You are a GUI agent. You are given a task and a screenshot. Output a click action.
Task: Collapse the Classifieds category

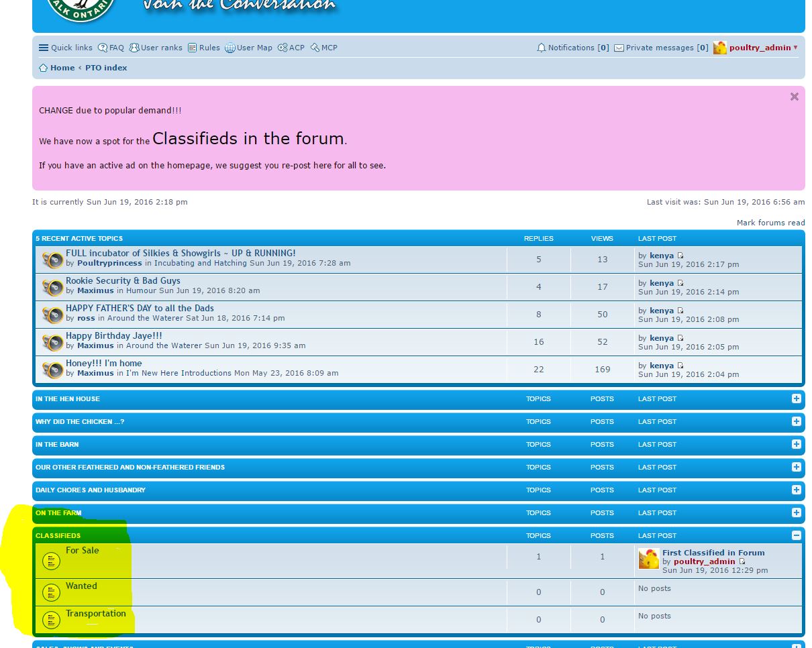click(796, 535)
